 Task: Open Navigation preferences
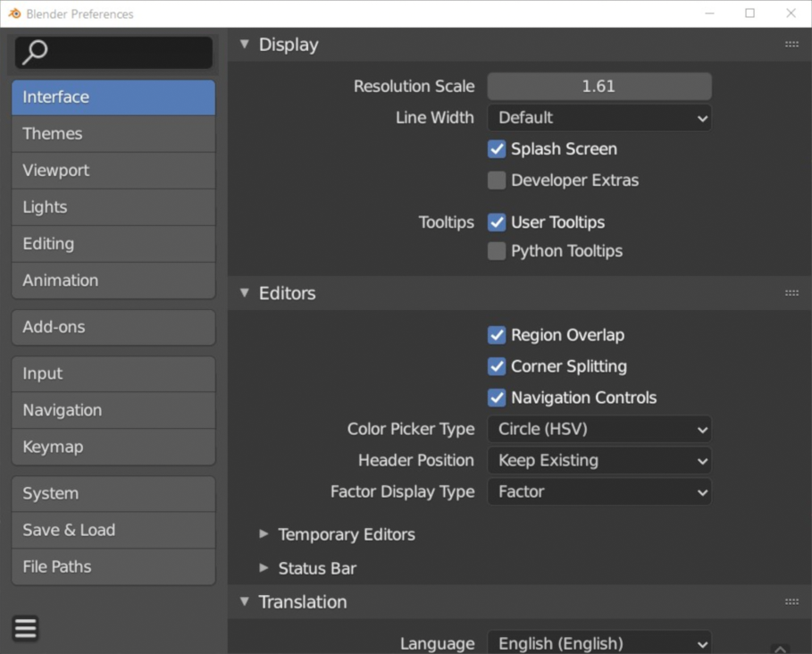click(113, 410)
